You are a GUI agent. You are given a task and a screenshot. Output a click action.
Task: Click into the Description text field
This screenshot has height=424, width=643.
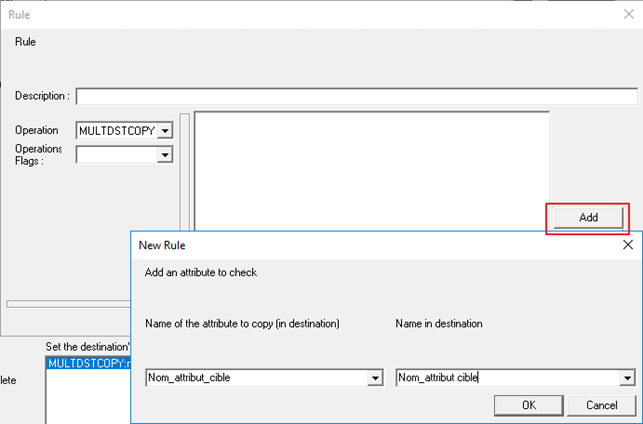click(x=357, y=96)
